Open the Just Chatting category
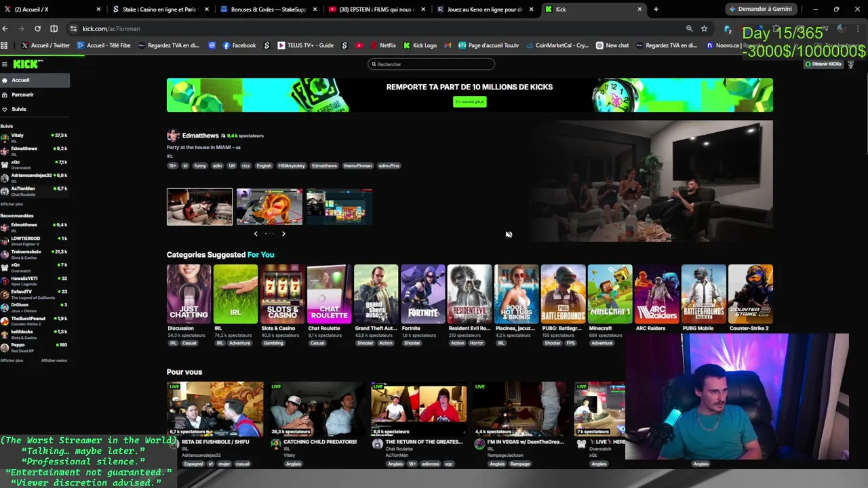The image size is (868, 488). coord(189,294)
